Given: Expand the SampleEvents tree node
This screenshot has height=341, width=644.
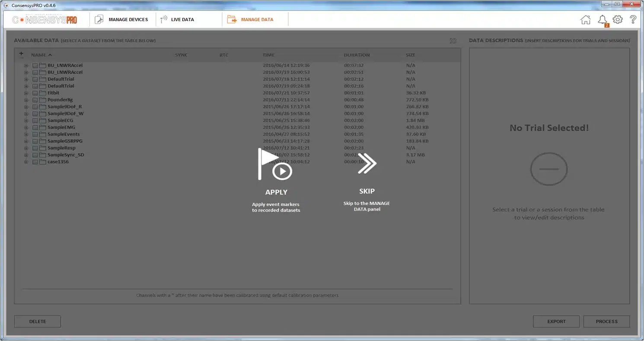Looking at the screenshot, I should [x=26, y=134].
